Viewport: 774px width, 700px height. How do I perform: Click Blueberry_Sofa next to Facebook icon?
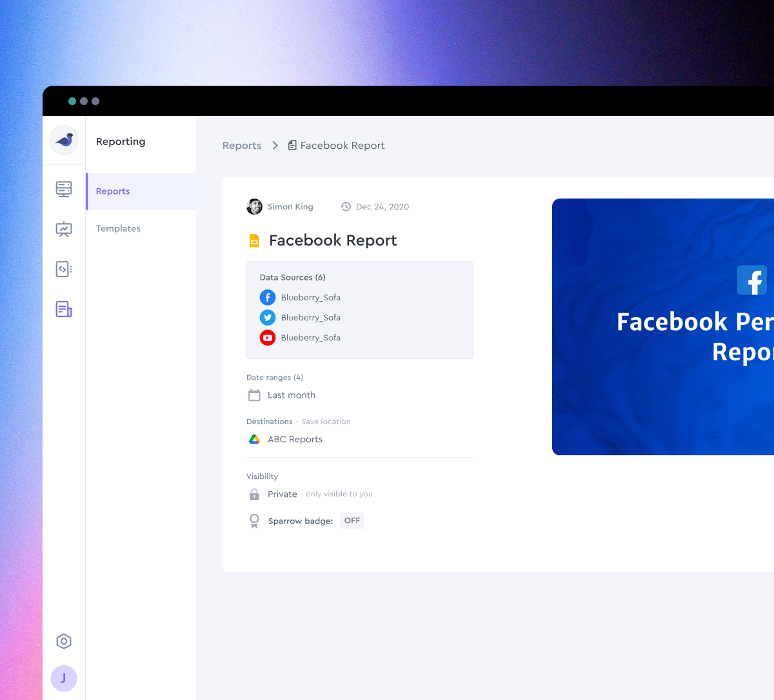pyautogui.click(x=311, y=298)
